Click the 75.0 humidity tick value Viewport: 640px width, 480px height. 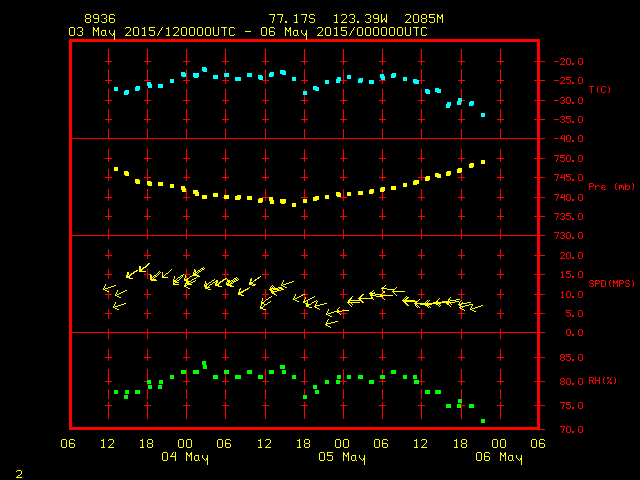coord(571,406)
